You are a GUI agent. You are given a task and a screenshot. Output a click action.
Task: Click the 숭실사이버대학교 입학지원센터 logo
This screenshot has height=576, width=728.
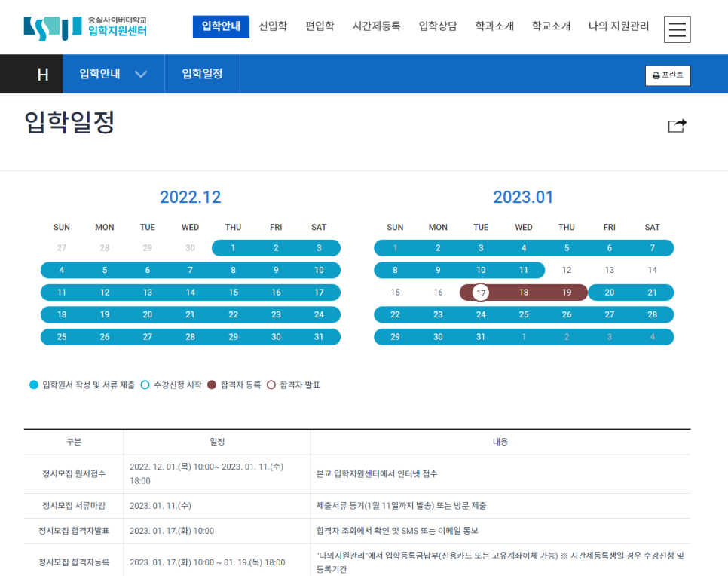point(85,28)
